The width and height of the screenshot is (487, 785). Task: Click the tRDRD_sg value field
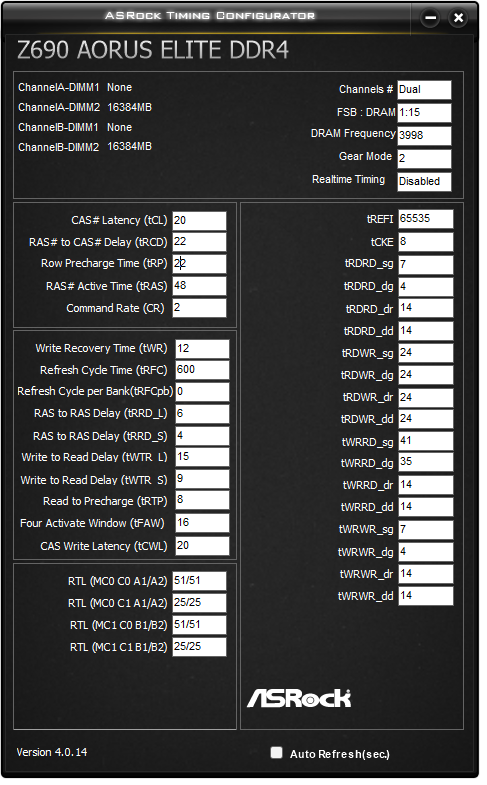coord(426,265)
